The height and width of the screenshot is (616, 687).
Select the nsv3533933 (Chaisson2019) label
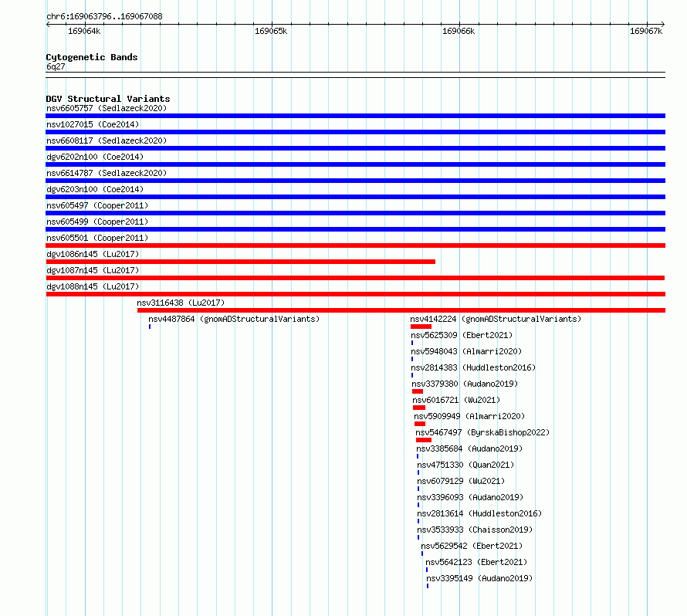475,530
